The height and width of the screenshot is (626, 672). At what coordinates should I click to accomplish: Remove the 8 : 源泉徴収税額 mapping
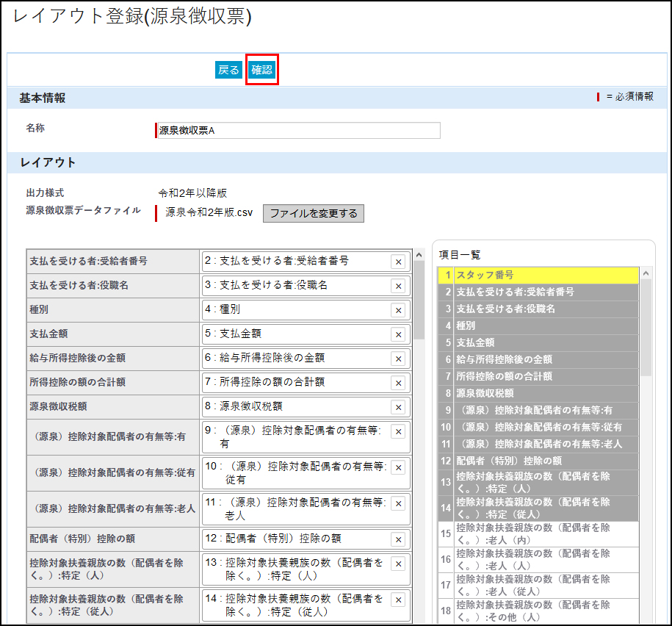(398, 407)
